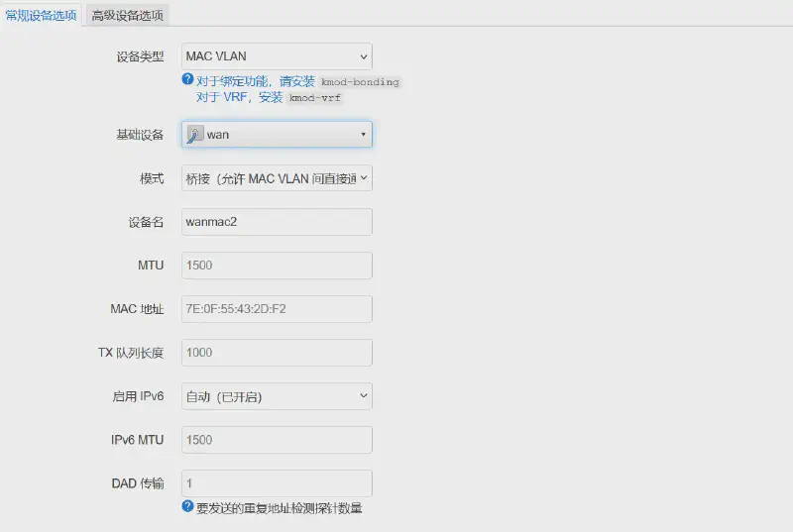Click the wan network device icon

(x=194, y=135)
